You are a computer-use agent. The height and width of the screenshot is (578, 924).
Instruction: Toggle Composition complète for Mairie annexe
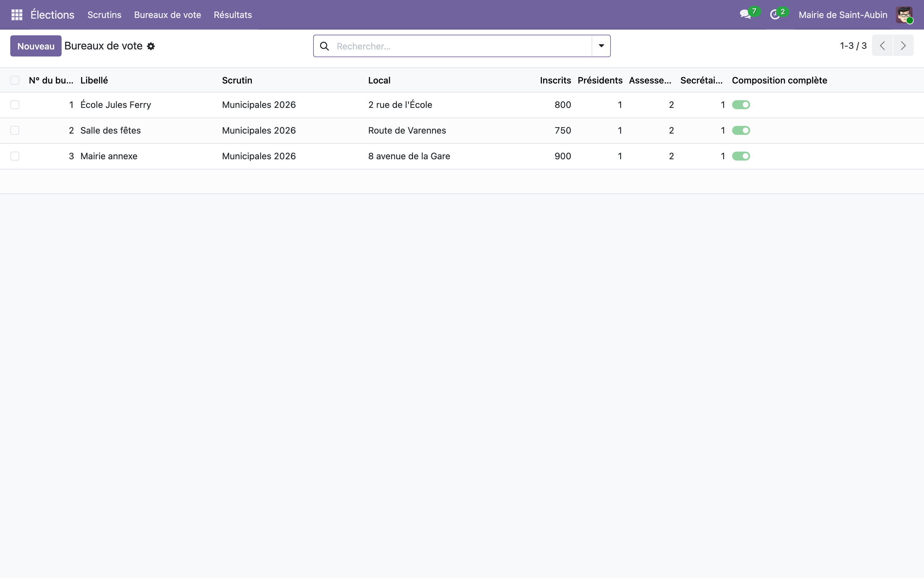tap(741, 156)
